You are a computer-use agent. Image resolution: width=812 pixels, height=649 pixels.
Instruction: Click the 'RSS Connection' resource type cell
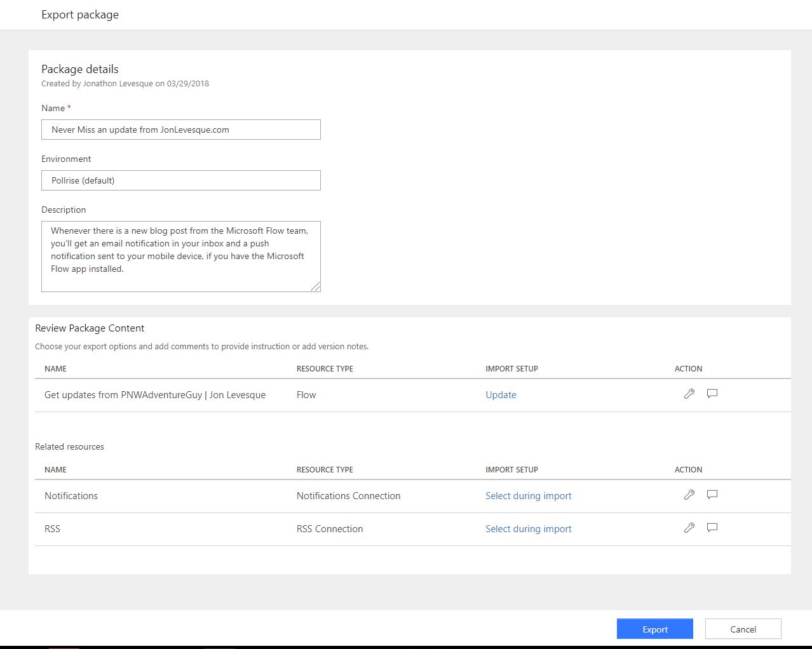(x=330, y=528)
